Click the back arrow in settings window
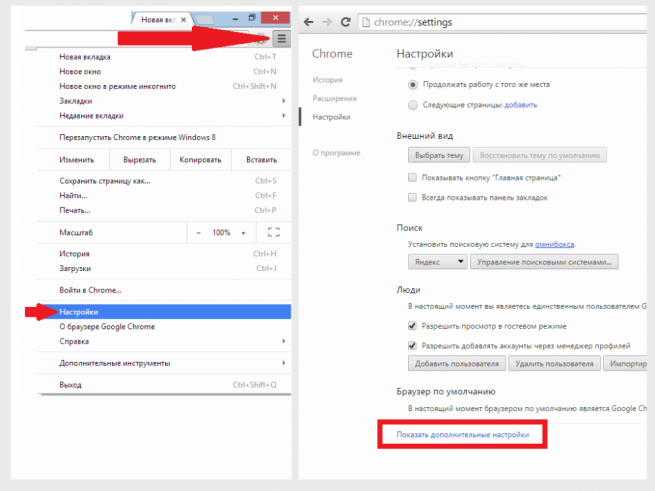 309,22
